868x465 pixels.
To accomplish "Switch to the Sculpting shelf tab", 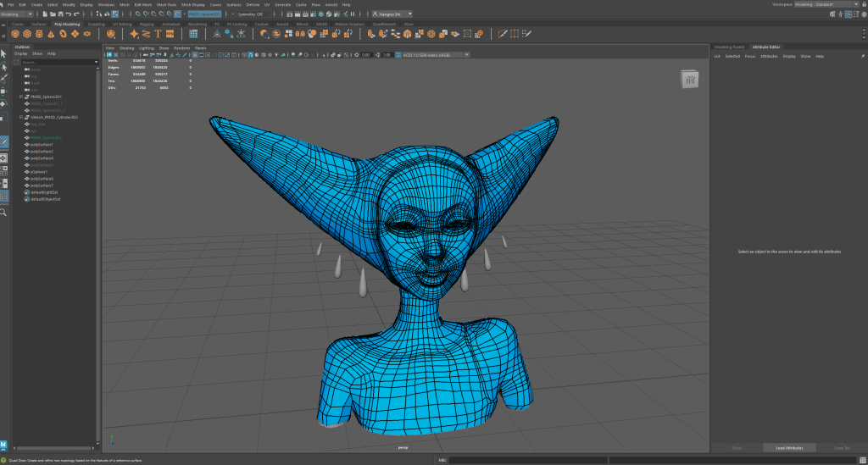I will pos(96,24).
